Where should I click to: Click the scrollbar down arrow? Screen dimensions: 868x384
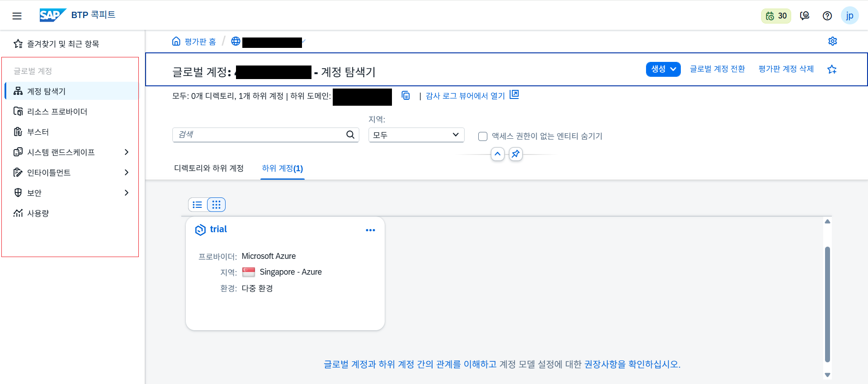[x=827, y=375]
